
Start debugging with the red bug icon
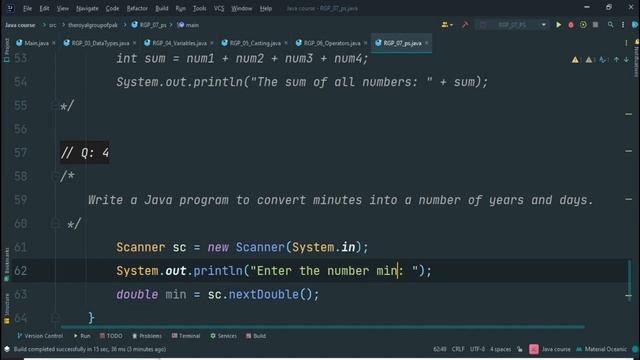pyautogui.click(x=571, y=25)
